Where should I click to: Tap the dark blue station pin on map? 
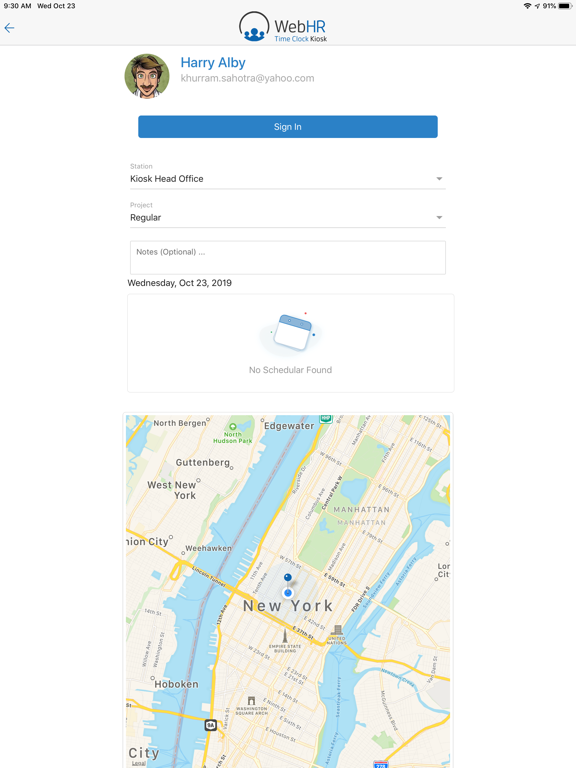(288, 578)
